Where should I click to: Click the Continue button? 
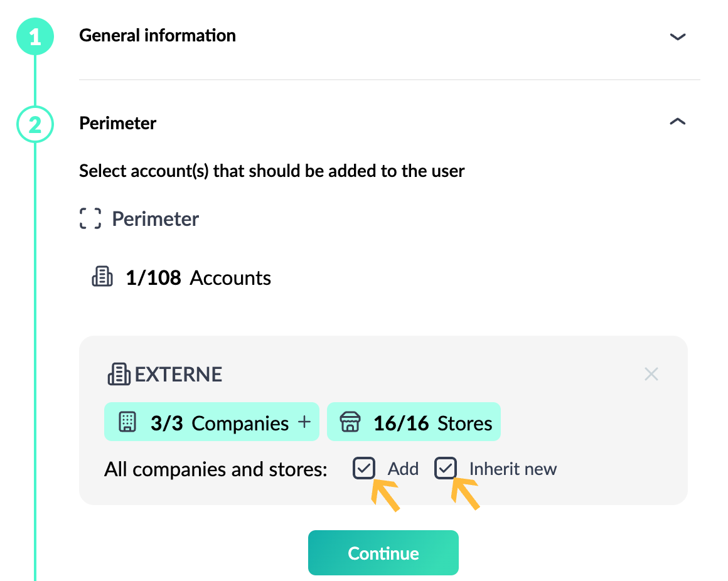tap(383, 553)
